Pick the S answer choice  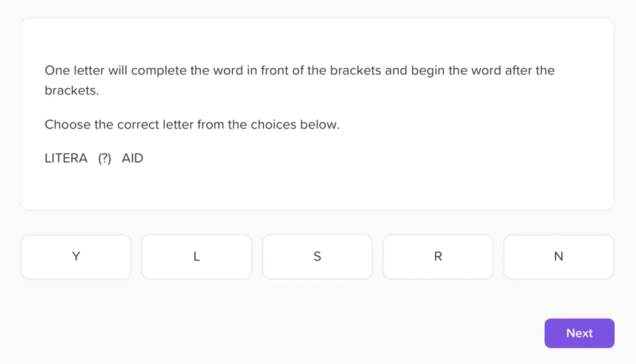click(x=317, y=257)
